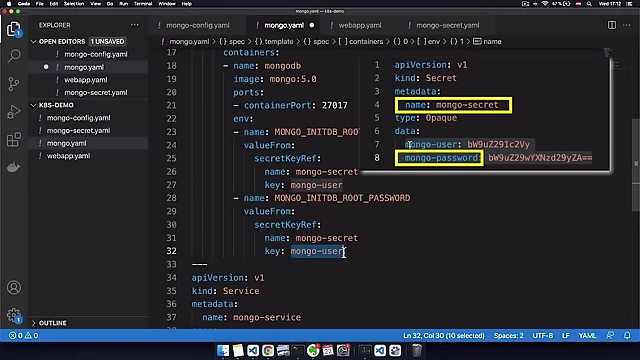Open Trash from the dock

[x=416, y=350]
